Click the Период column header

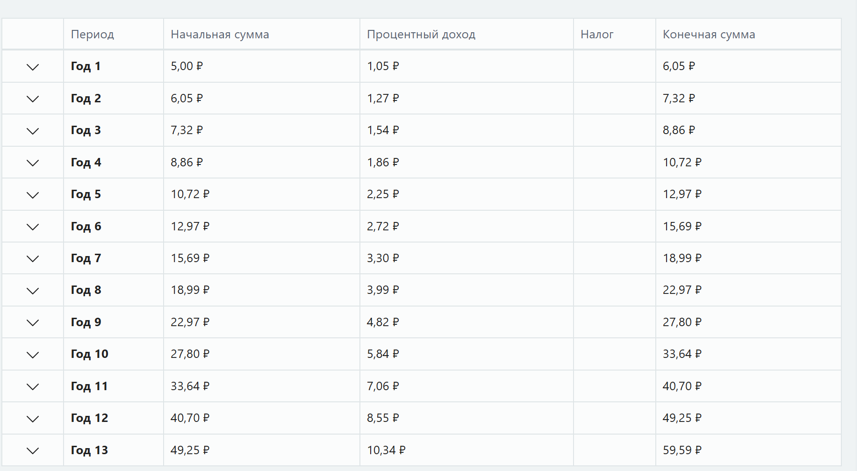[x=93, y=35]
